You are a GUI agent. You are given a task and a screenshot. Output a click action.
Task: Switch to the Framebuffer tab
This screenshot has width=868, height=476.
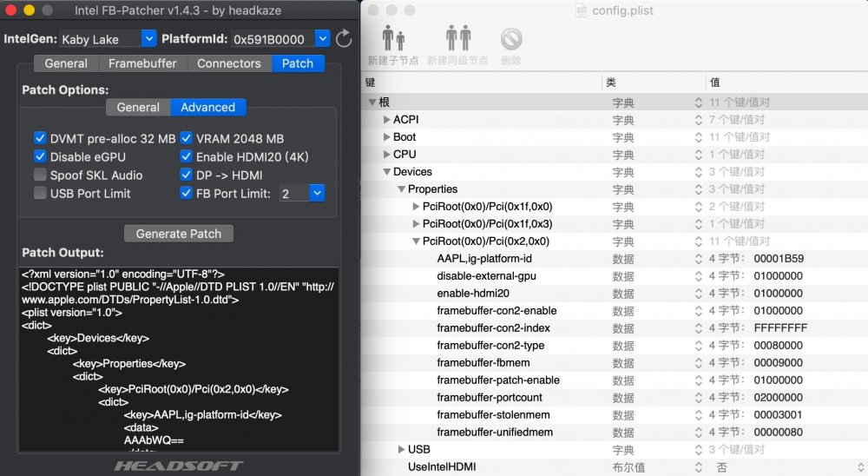pyautogui.click(x=142, y=63)
